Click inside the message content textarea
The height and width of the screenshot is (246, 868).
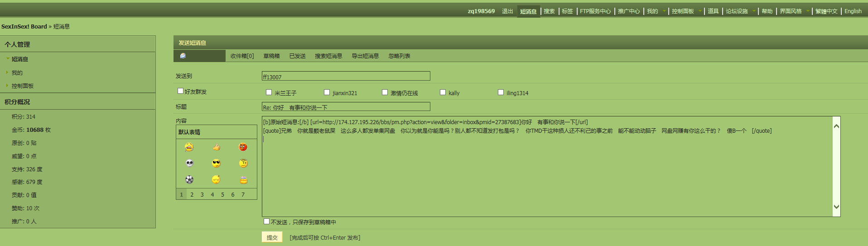(547, 166)
